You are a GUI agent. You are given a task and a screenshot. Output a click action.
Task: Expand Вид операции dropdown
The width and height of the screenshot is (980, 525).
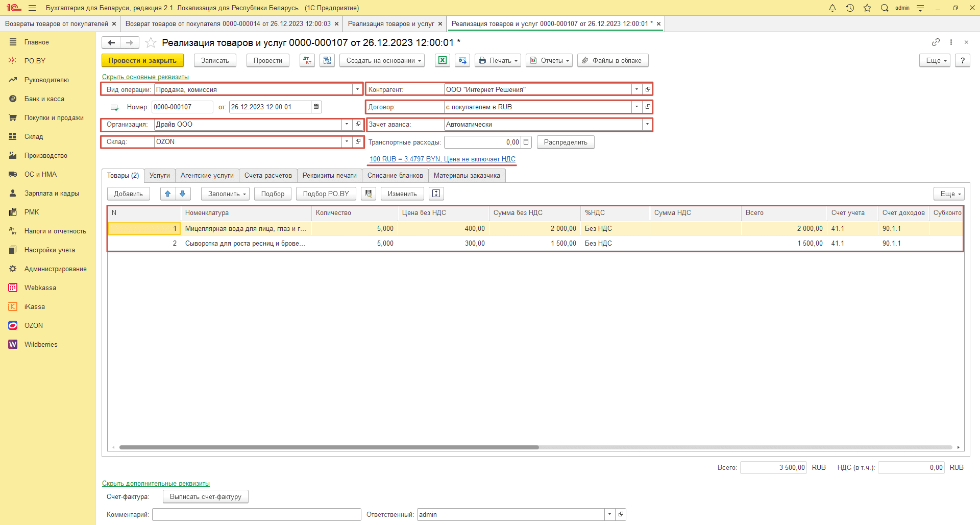(357, 89)
